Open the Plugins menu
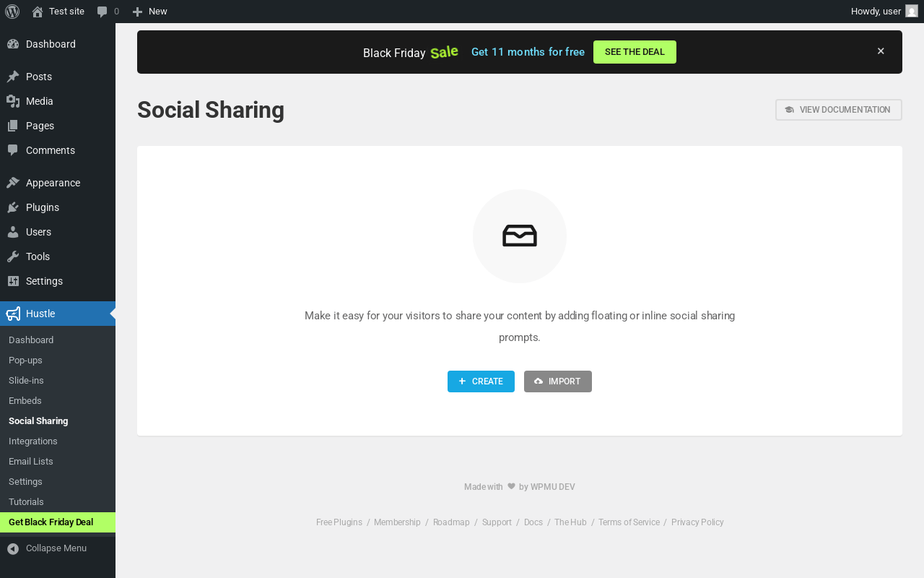The image size is (924, 578). pyautogui.click(x=58, y=207)
